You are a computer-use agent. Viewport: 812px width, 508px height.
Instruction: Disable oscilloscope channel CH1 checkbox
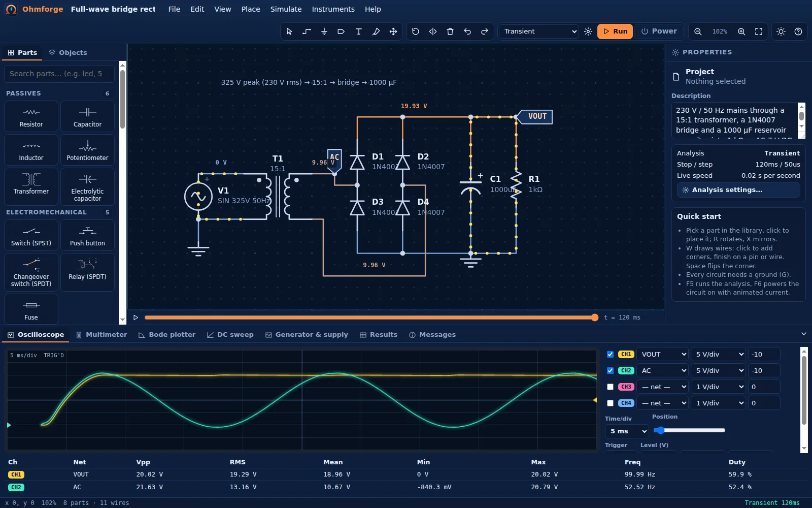click(610, 355)
